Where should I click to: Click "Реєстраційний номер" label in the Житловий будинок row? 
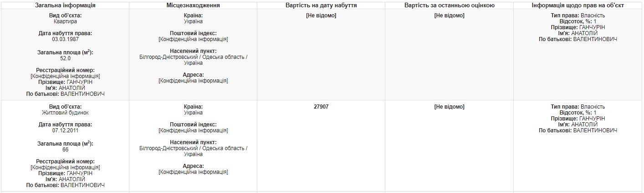tap(65, 162)
